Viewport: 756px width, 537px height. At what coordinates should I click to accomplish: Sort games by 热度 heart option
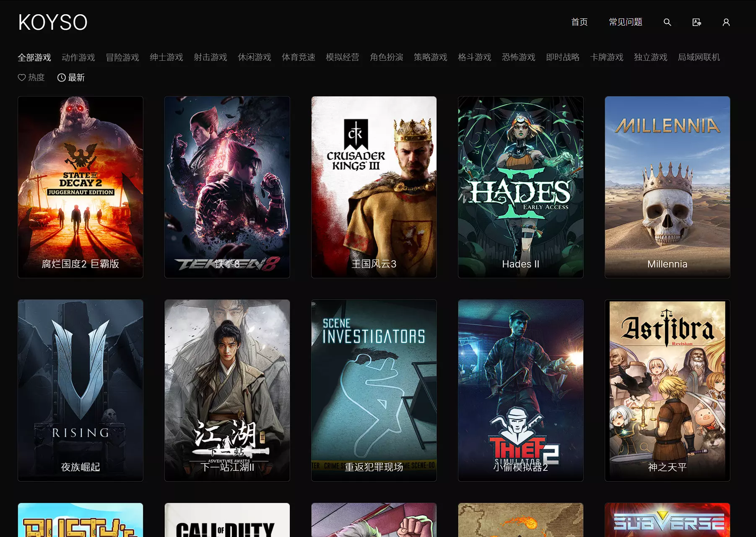31,78
